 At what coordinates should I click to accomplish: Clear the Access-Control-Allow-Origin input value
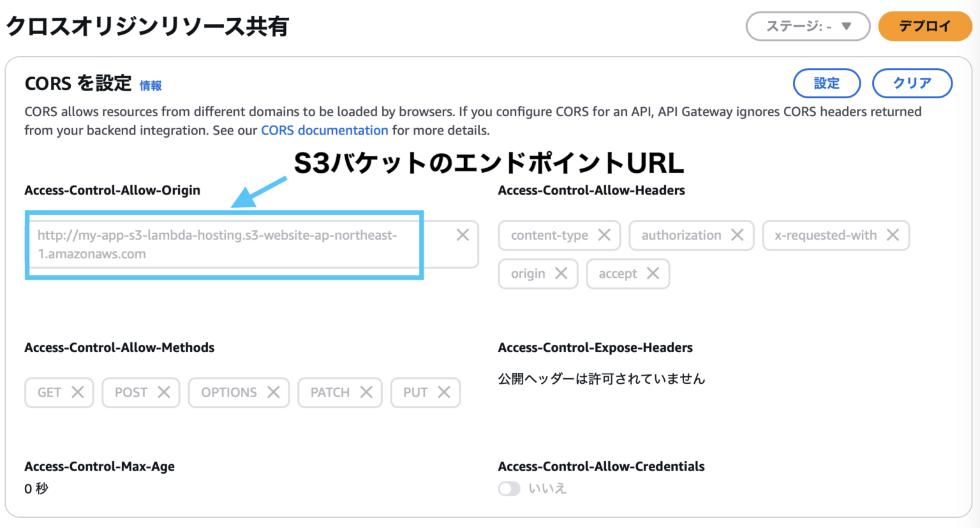[x=463, y=235]
